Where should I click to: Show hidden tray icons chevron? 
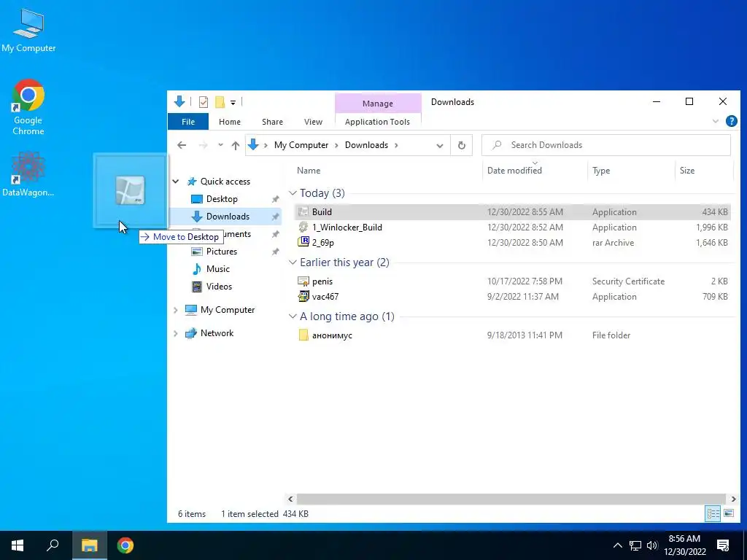tap(617, 545)
